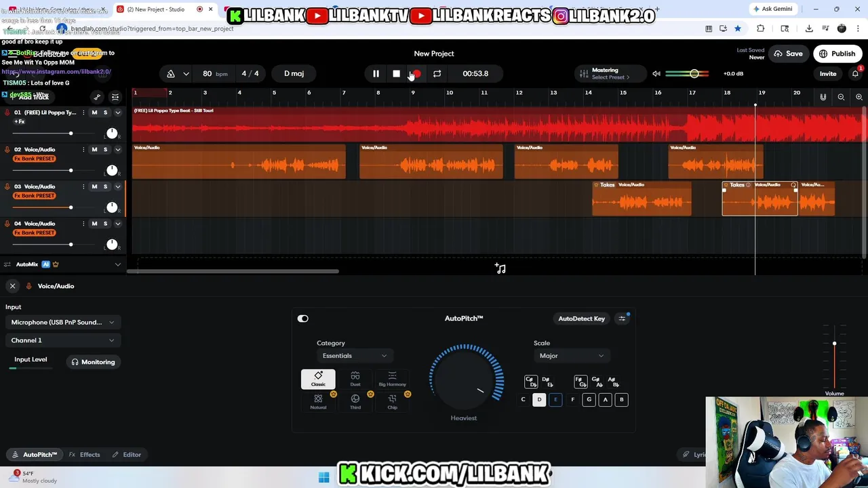
Task: Switch to the Effects tab
Action: (84, 455)
